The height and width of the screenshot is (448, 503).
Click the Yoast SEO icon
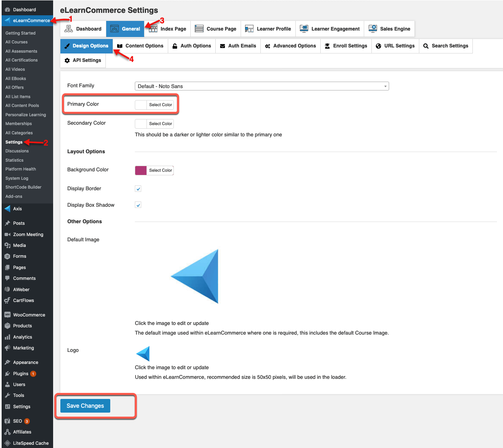(7, 421)
